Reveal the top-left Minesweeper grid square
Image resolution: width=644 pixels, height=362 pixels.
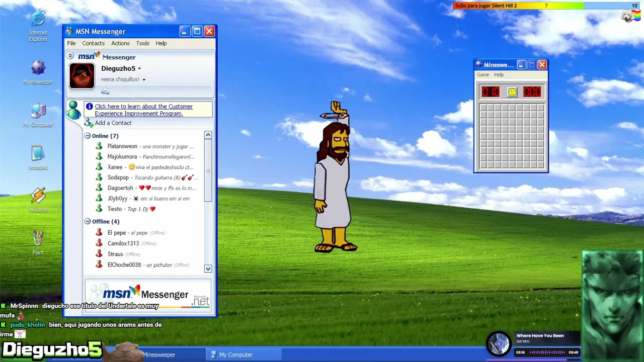point(484,108)
